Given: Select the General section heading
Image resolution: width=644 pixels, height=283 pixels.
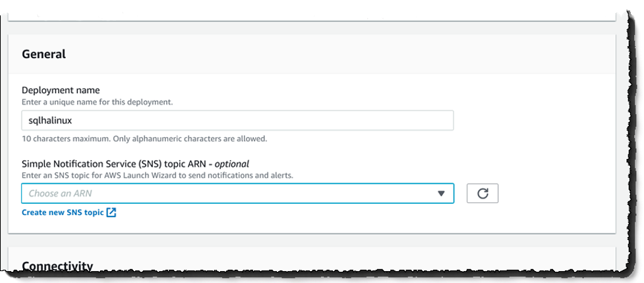Looking at the screenshot, I should (x=44, y=54).
